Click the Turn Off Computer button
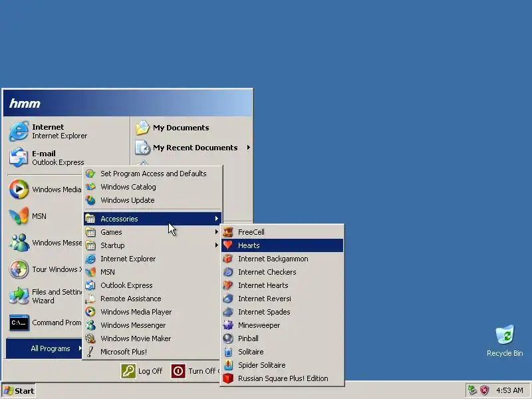Viewport: 532px width, 399px height. pyautogui.click(x=196, y=371)
